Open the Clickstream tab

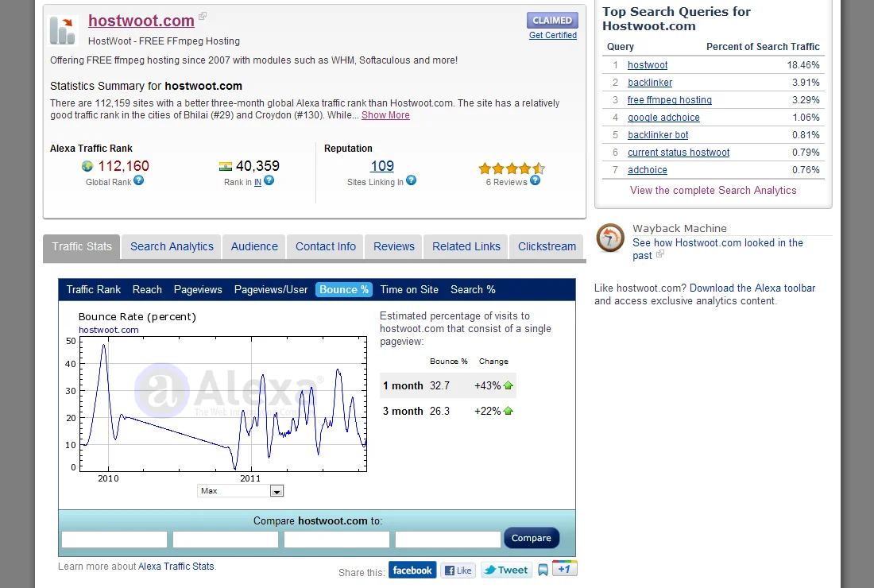547,246
